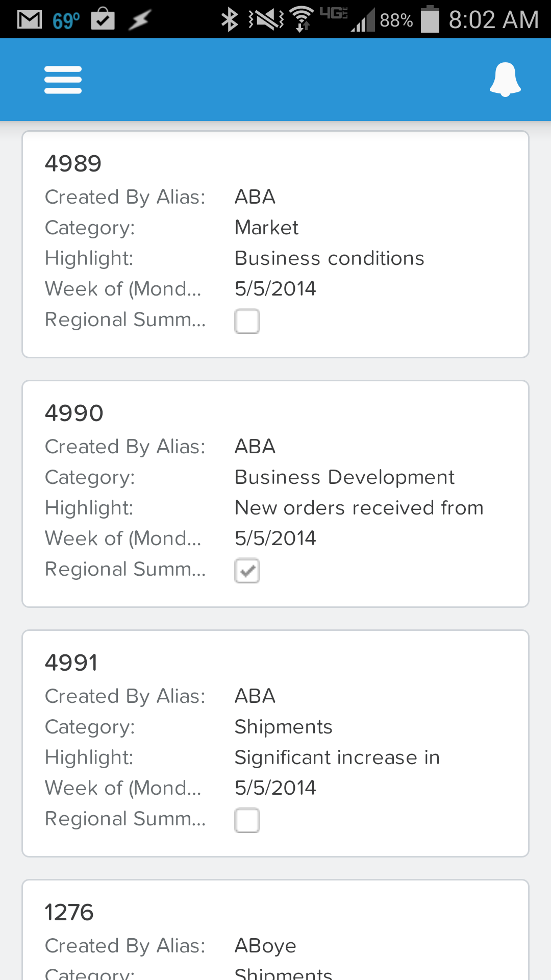Viewport: 551px width, 980px height.
Task: Tap the 'Business conditions' highlight text
Action: pos(329,258)
